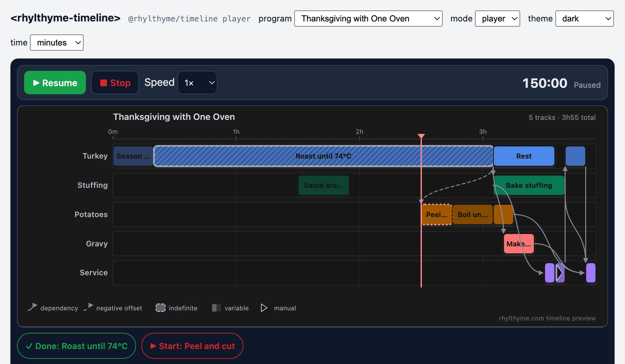Select the Roast until 74°C block
Screen dimensions: 625x364
tap(323, 156)
